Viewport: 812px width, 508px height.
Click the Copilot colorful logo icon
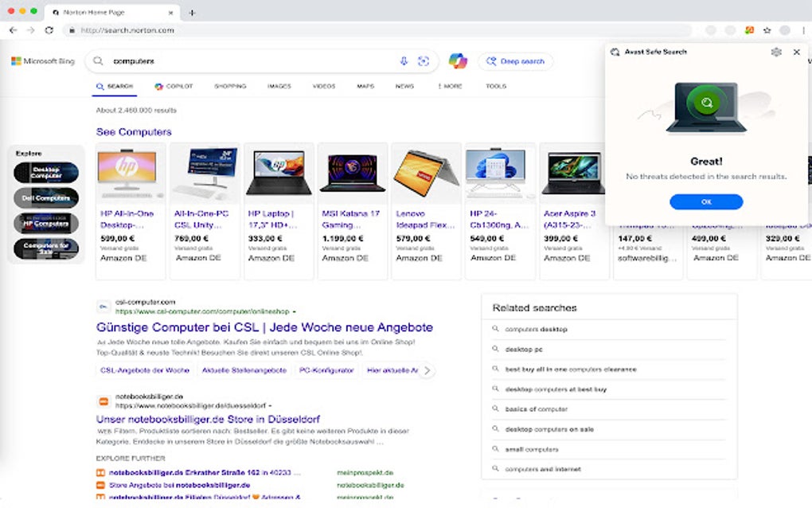458,61
